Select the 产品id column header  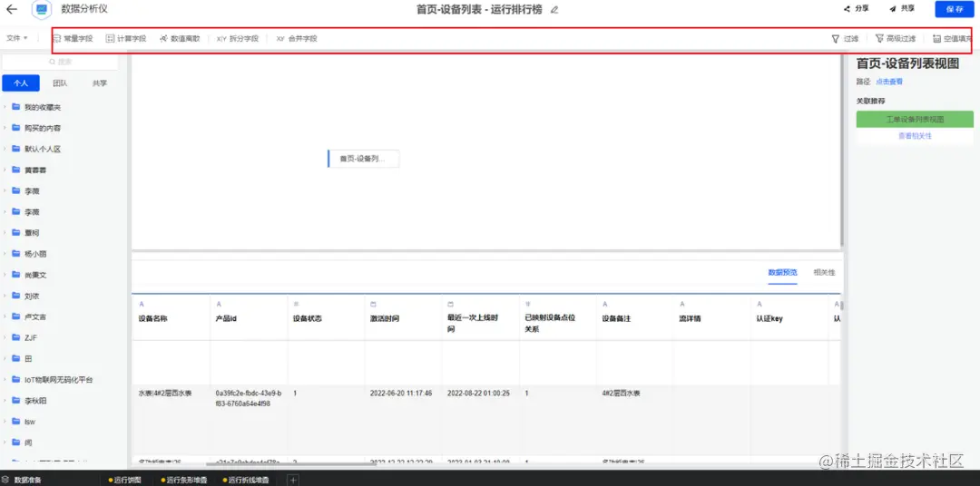tap(226, 318)
